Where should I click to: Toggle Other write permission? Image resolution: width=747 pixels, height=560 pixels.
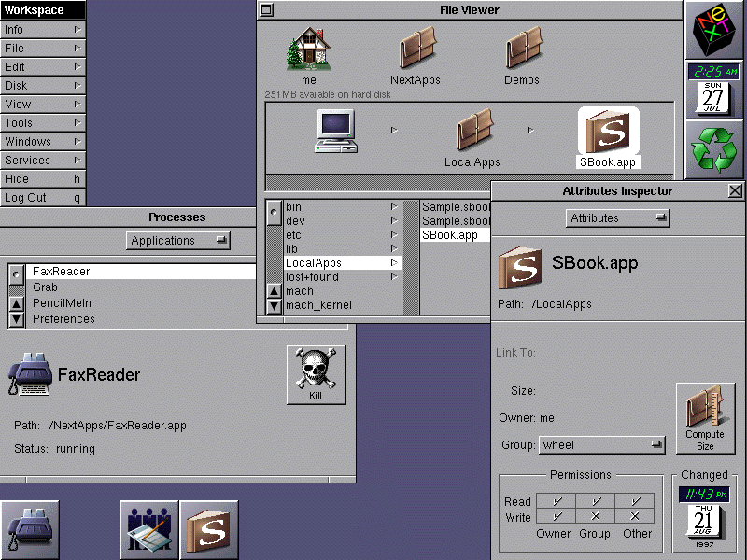coord(635,516)
